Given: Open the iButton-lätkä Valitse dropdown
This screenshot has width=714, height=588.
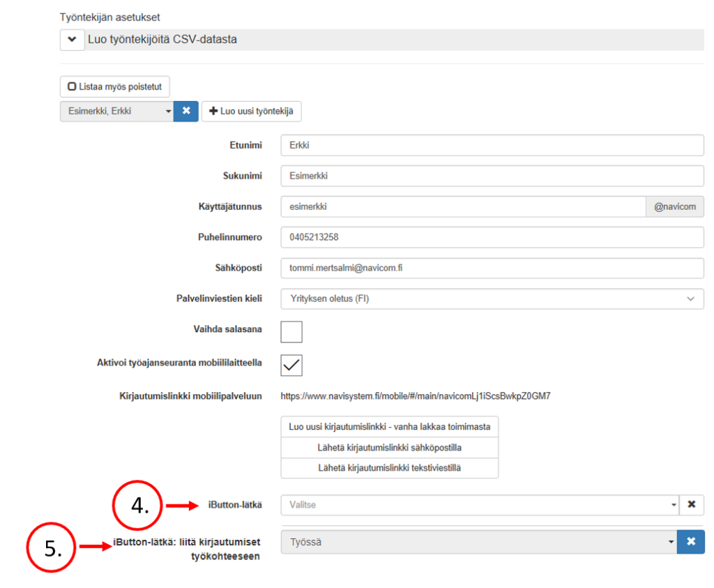Looking at the screenshot, I should (479, 505).
